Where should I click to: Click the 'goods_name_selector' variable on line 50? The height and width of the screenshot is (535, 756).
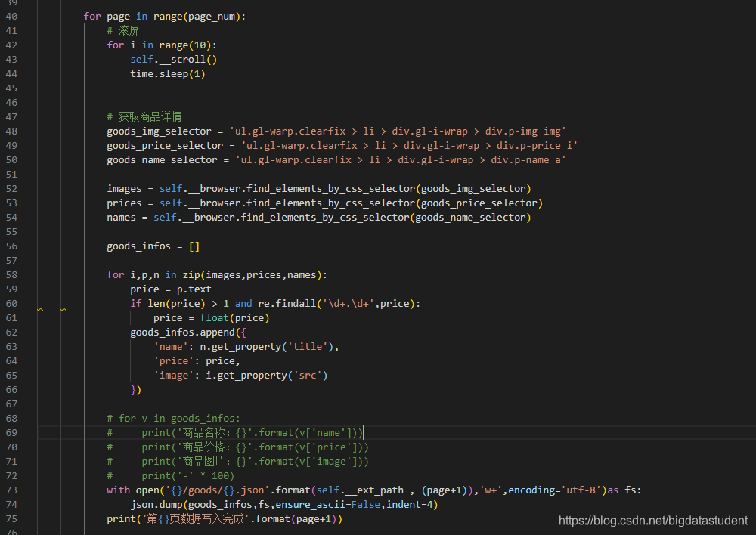[162, 160]
